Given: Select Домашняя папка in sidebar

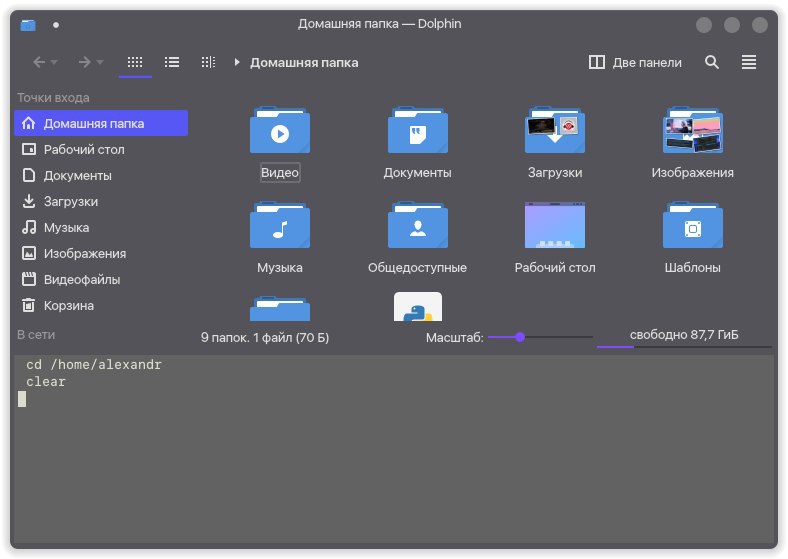Looking at the screenshot, I should click(101, 123).
